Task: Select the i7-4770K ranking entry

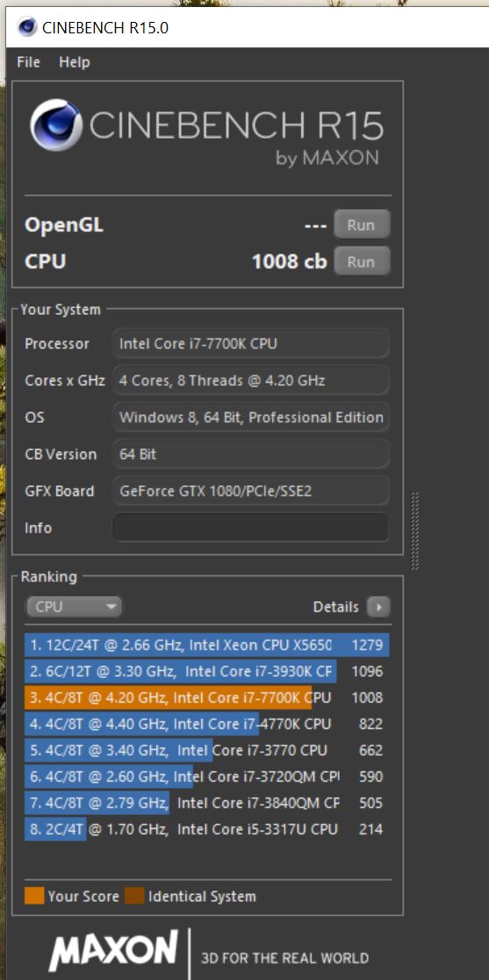Action: [207, 724]
